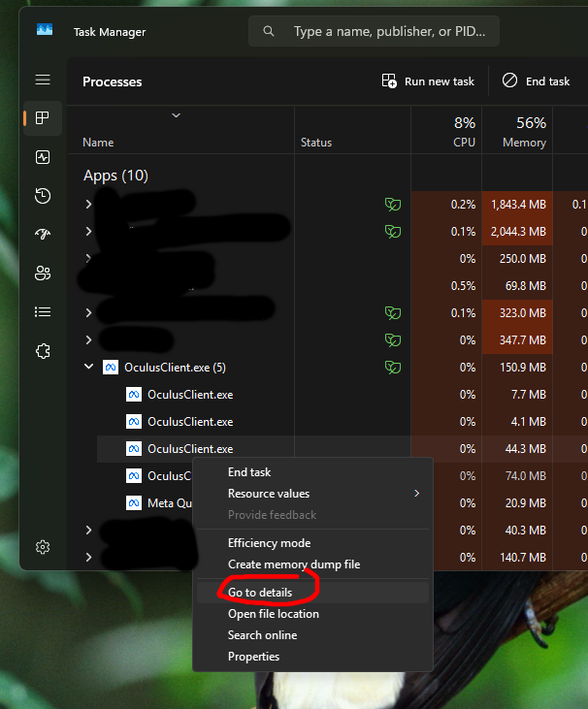The width and height of the screenshot is (588, 709).
Task: Expand Resource values submenu arrow
Action: 417,494
